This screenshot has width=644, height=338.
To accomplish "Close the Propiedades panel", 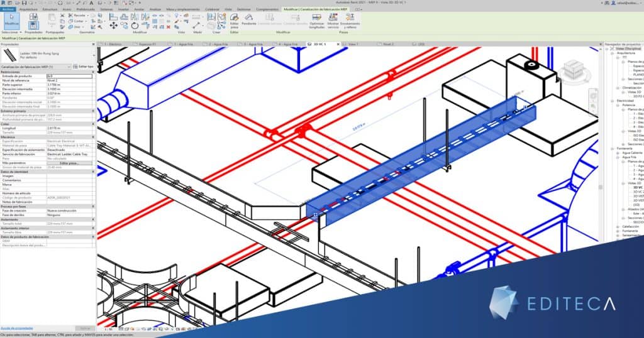I will click(x=93, y=45).
